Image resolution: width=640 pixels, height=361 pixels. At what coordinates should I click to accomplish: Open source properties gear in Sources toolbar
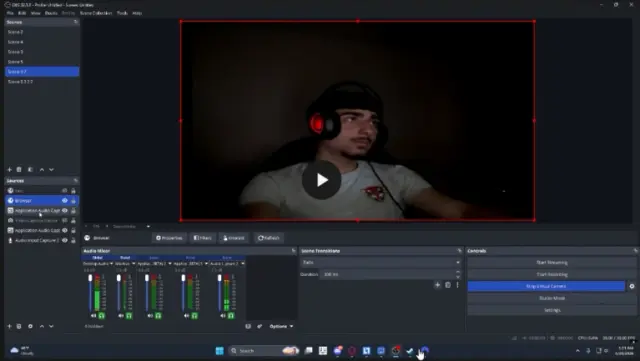[x=30, y=326]
